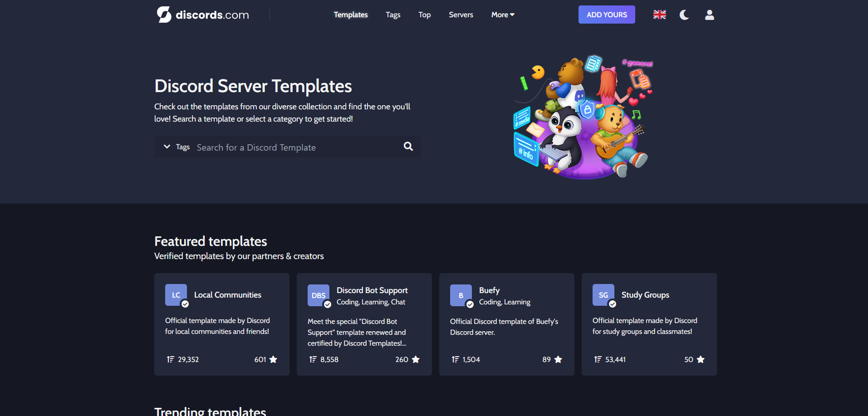
Task: Open the Top menu item
Action: [424, 15]
